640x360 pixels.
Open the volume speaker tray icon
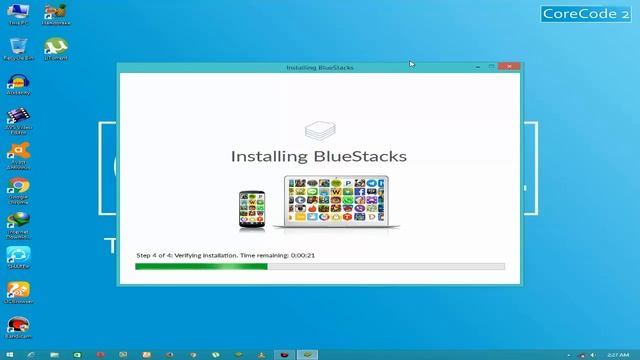(593, 355)
